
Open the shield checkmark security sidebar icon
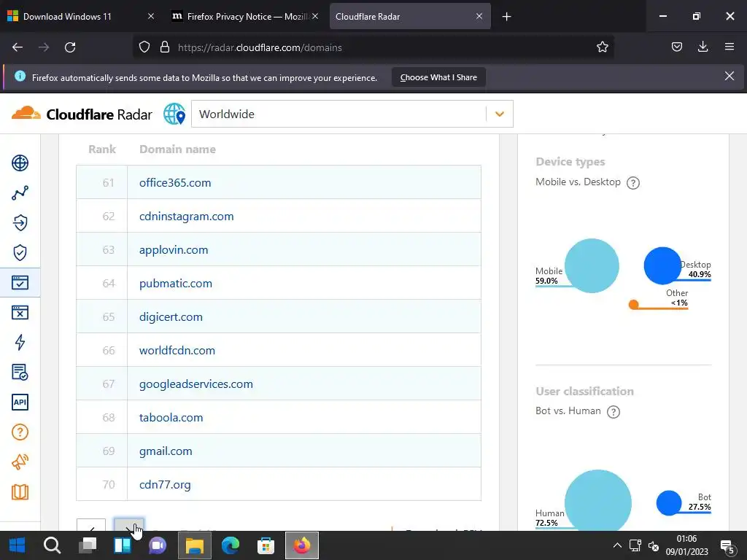[x=20, y=252]
